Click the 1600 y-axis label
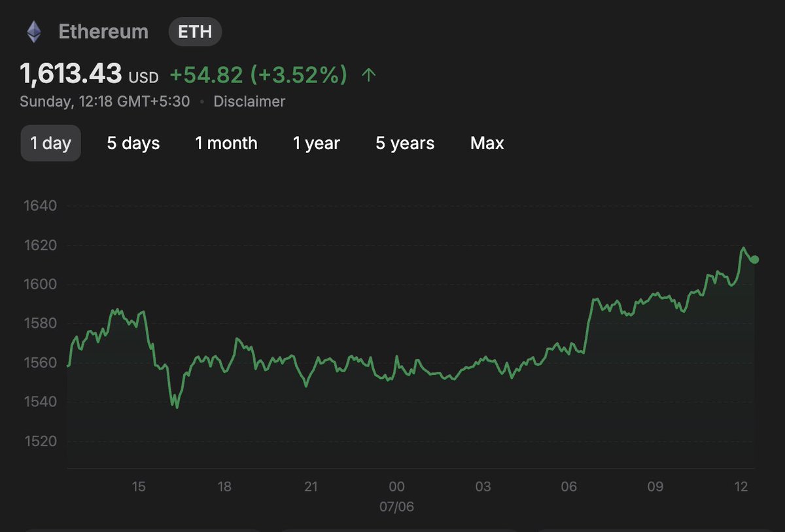 [41, 284]
